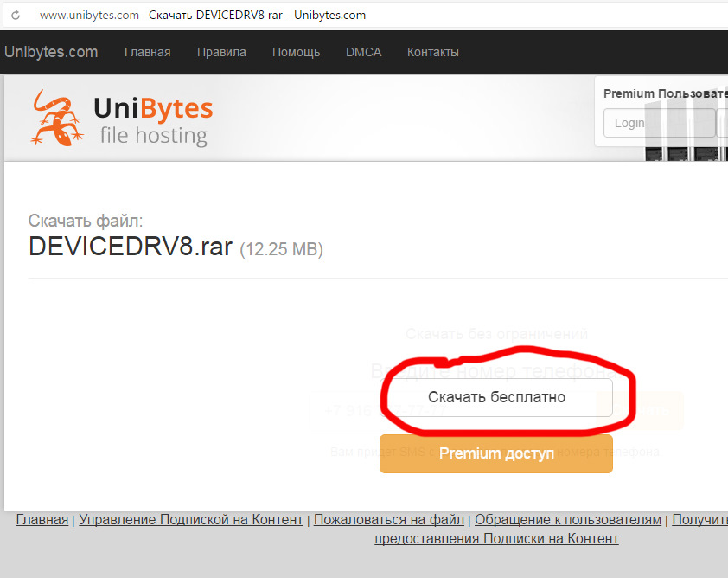Reload the page with the refresh icon
The image size is (728, 578).
pyautogui.click(x=16, y=15)
